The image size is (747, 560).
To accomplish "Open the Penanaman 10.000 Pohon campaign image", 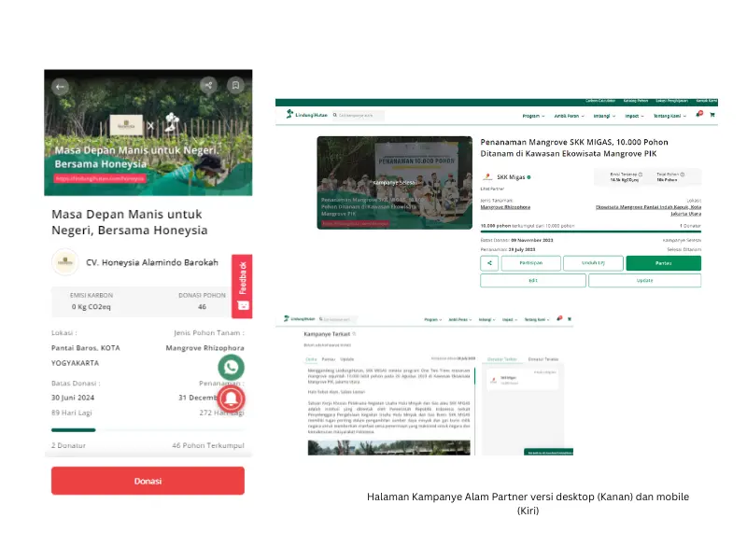I will pyautogui.click(x=394, y=183).
